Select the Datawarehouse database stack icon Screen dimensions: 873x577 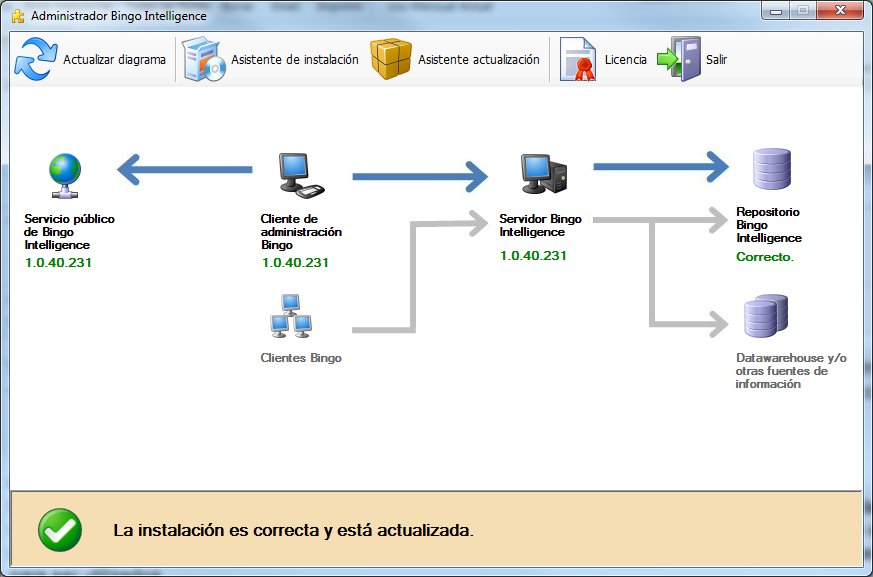(x=766, y=317)
